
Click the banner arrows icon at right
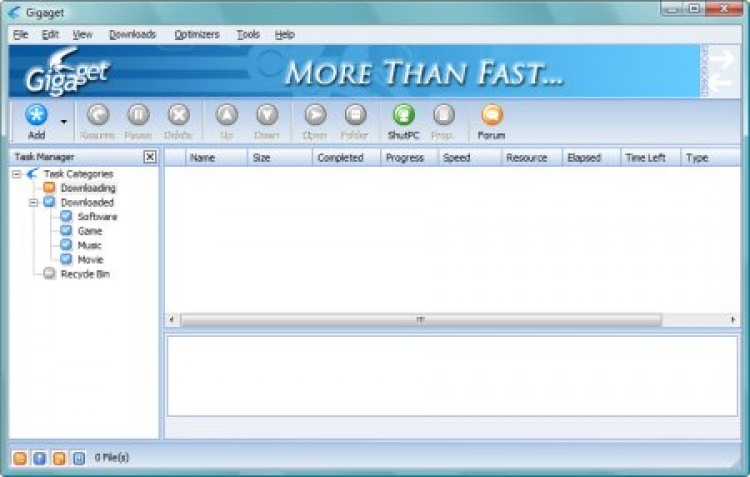720,72
